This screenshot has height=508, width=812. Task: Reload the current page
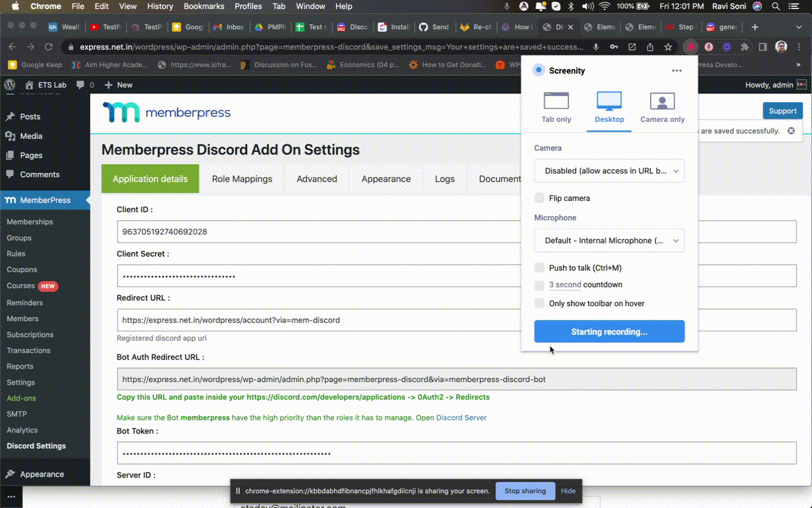[x=48, y=47]
